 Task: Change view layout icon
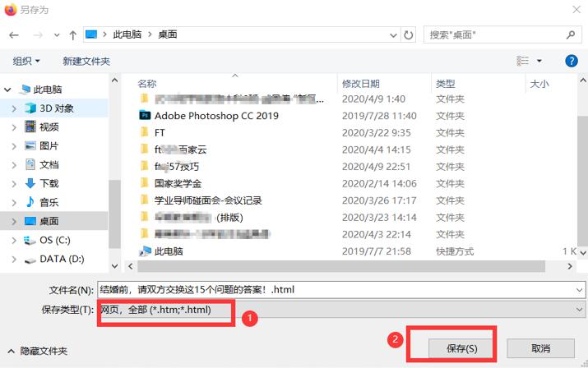[523, 61]
